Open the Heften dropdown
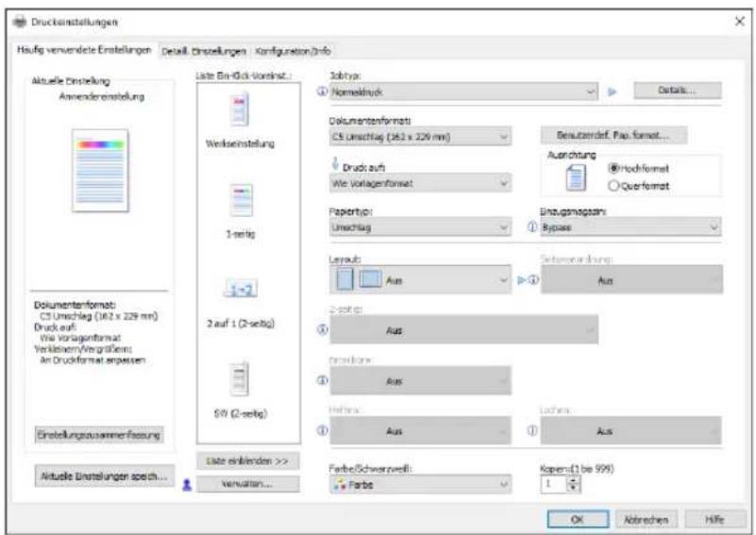This screenshot has width=756, height=535. pos(420,430)
